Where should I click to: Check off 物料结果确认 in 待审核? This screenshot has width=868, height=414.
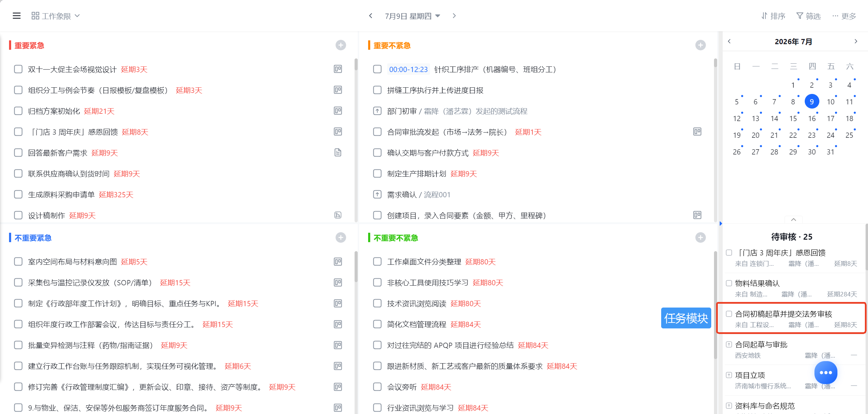[x=729, y=283]
